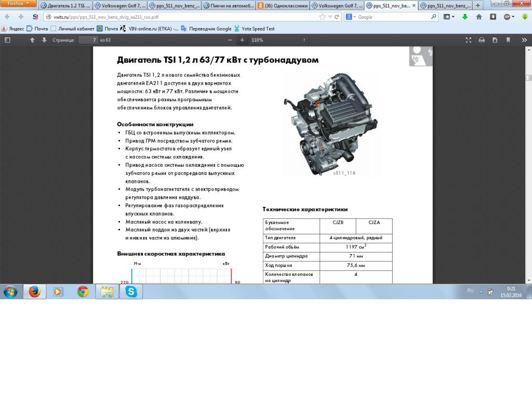Zoom in the PDF with plus button
Image resolution: width=532 pixels, height=399 pixels.
[242, 40]
